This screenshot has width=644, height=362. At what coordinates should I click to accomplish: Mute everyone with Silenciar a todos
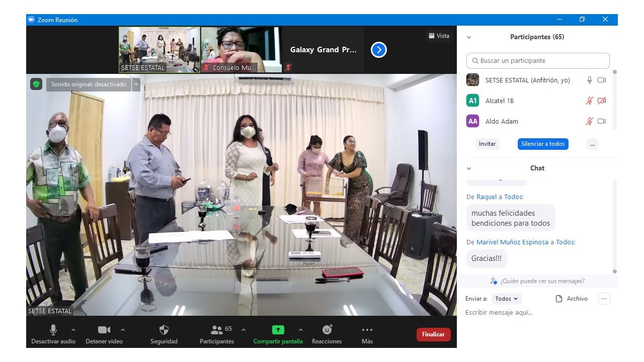(543, 144)
